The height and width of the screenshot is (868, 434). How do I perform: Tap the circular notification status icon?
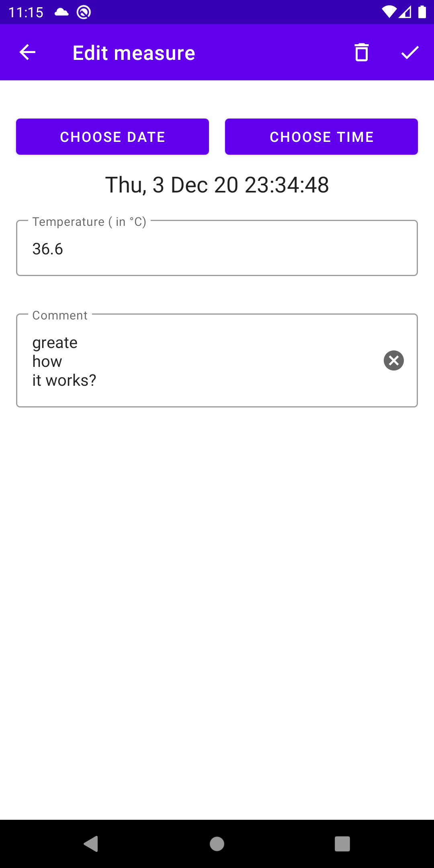tap(84, 12)
